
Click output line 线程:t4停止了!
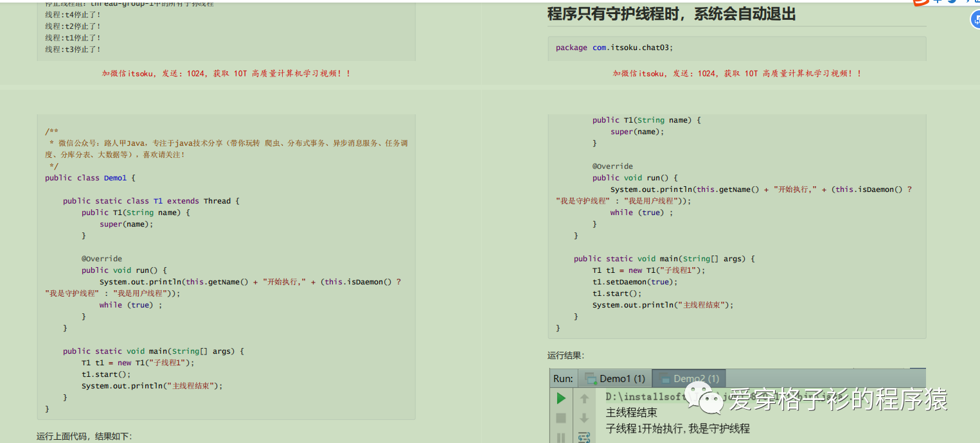pyautogui.click(x=73, y=15)
